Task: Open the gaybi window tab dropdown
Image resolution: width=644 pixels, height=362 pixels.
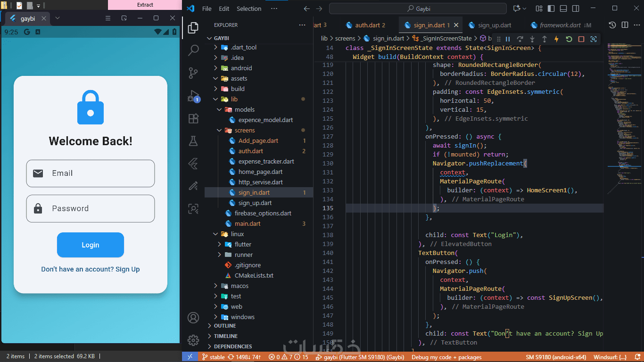Action: coord(58,18)
